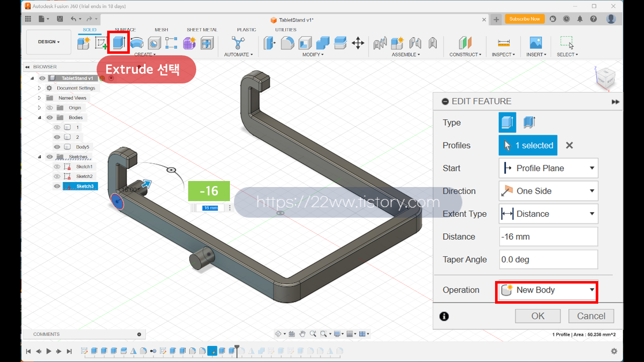
Task: Toggle visibility of Bodies folder
Action: (x=50, y=118)
